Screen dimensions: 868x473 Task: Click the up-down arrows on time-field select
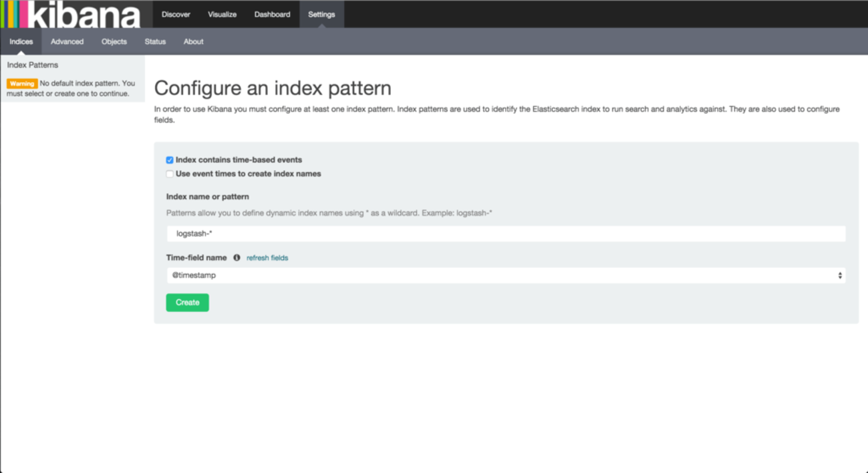[839, 275]
